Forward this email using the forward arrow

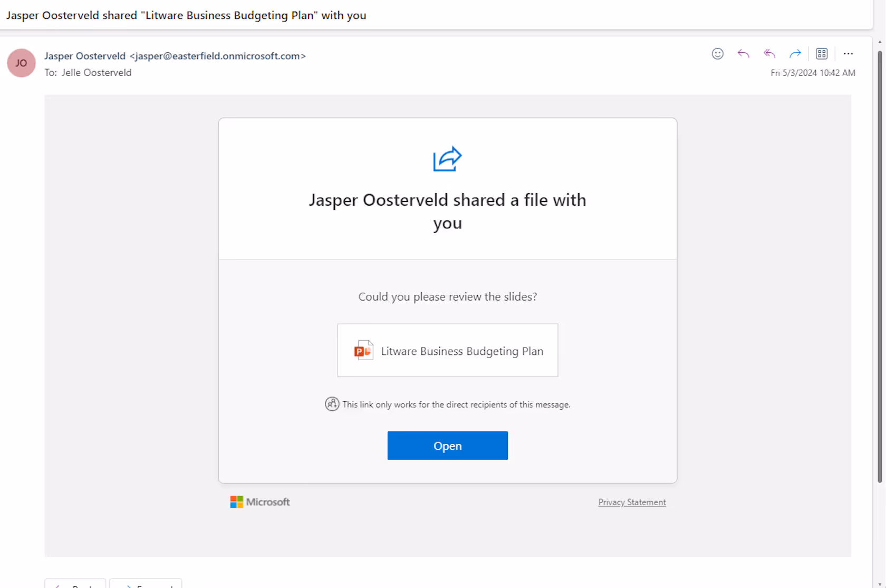point(795,54)
